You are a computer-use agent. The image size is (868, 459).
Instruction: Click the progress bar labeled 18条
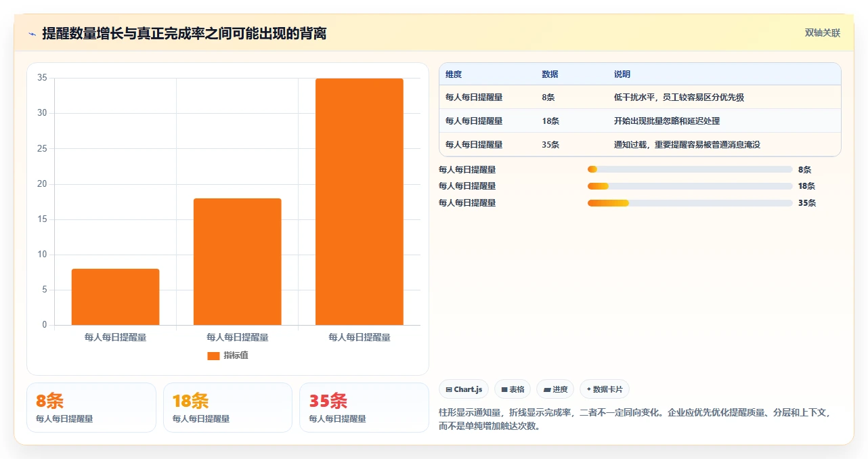pyautogui.click(x=690, y=185)
